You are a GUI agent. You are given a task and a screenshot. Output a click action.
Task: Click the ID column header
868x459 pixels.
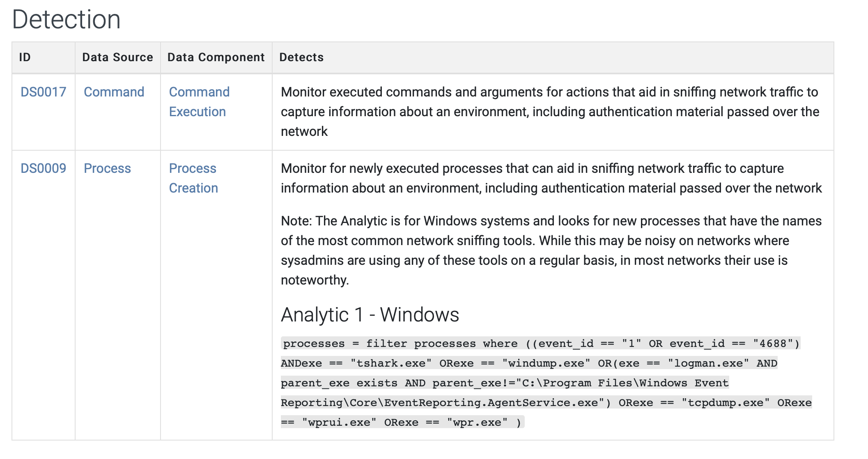[25, 57]
